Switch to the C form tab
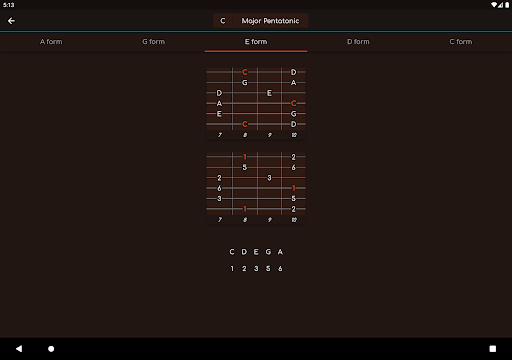 [x=461, y=42]
